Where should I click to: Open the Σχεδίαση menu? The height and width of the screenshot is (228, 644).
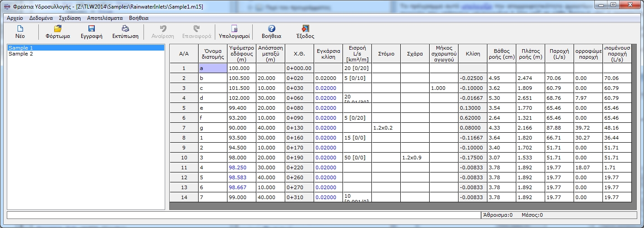pos(69,18)
